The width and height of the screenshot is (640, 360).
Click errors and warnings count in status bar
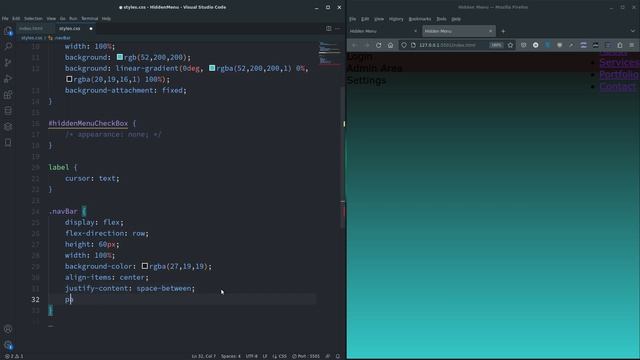(x=14, y=356)
